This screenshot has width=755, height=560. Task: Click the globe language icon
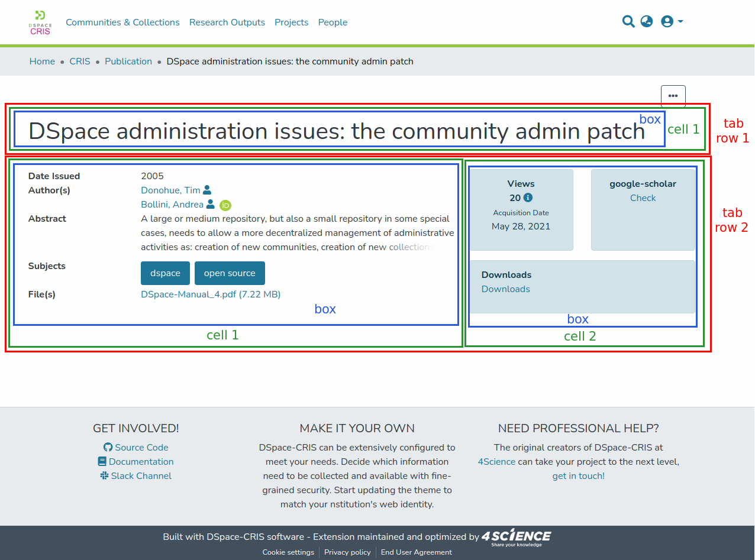tap(647, 22)
